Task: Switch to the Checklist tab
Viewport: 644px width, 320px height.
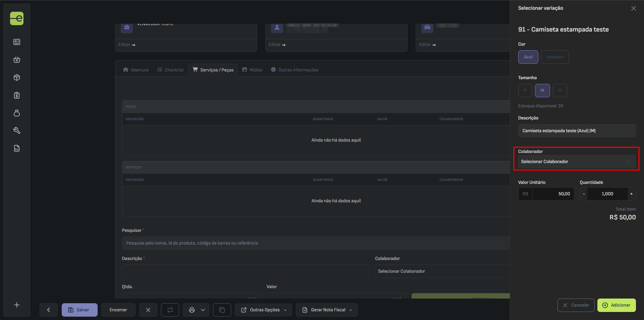Action: tap(170, 70)
